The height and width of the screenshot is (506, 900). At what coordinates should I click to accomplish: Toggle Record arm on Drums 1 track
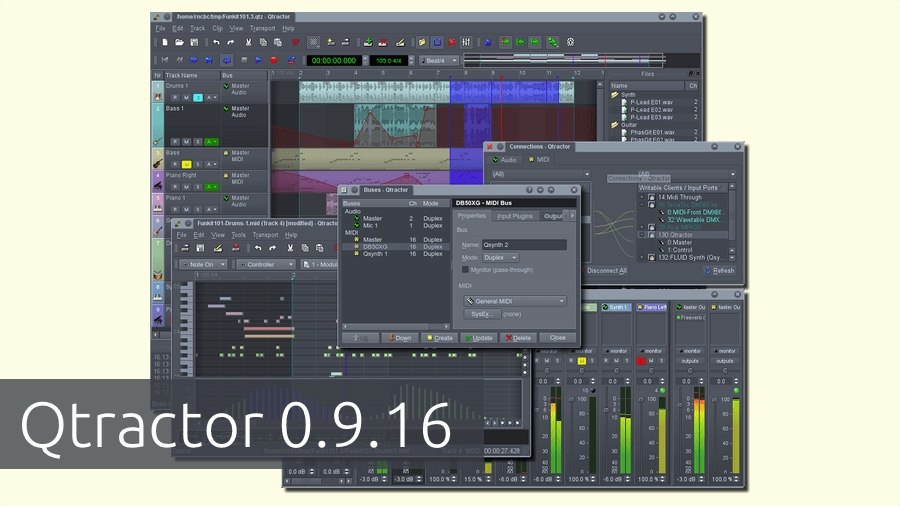click(x=175, y=98)
